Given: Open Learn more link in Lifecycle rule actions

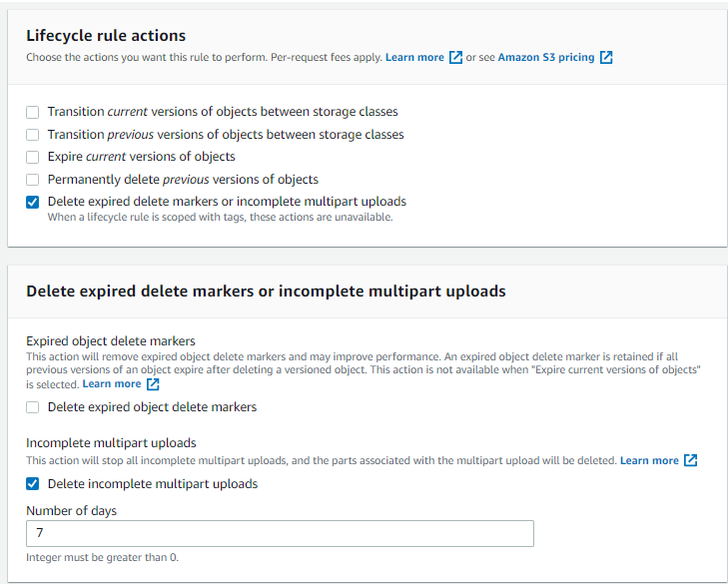Looking at the screenshot, I should pyautogui.click(x=414, y=57).
